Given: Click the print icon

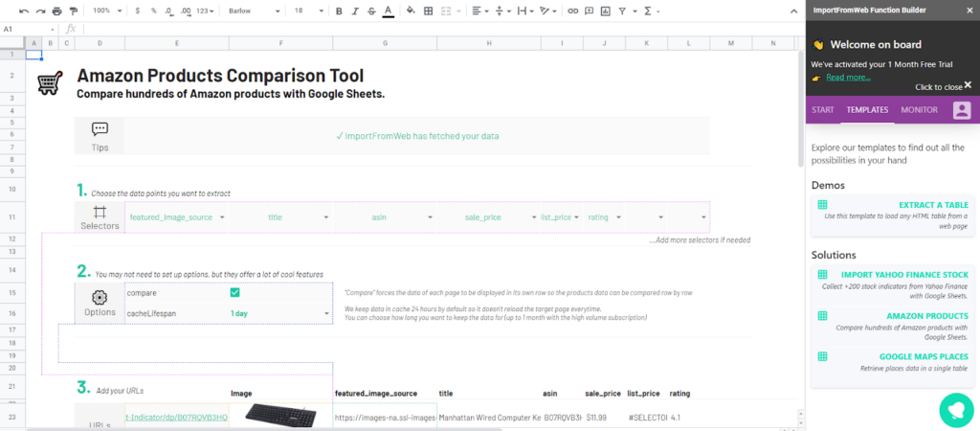Looking at the screenshot, I should click(57, 11).
